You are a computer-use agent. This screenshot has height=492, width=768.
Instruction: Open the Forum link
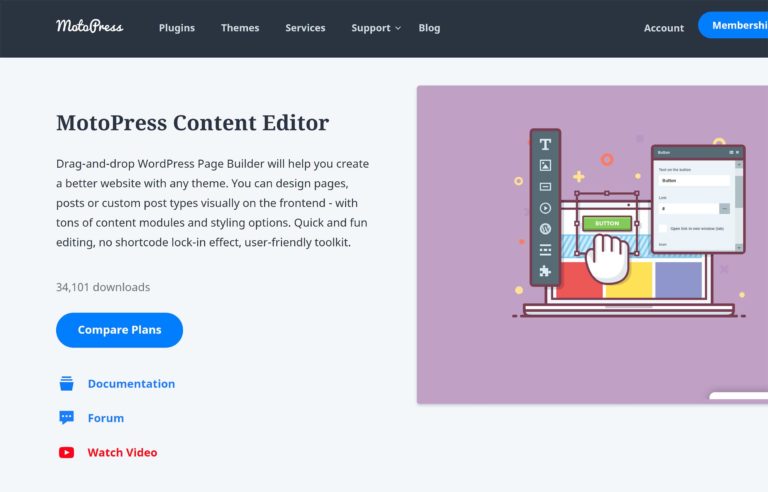(106, 418)
